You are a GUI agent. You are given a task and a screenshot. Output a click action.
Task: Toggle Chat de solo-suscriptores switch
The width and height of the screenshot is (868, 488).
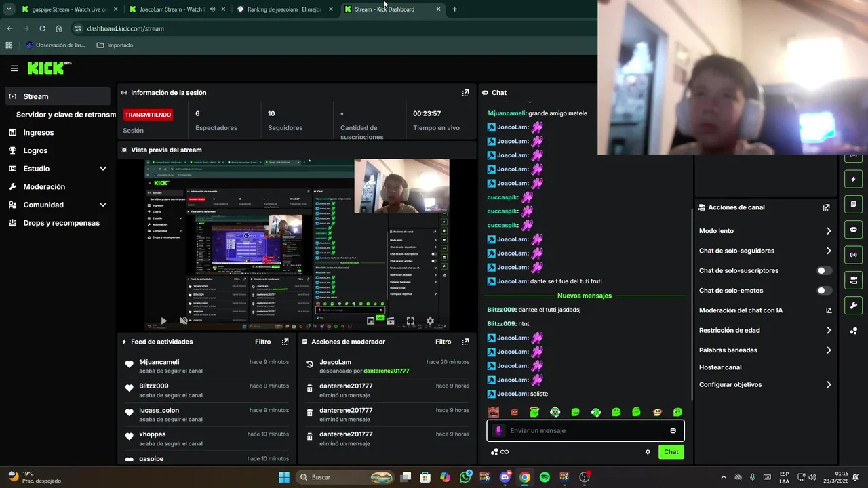tap(824, 270)
